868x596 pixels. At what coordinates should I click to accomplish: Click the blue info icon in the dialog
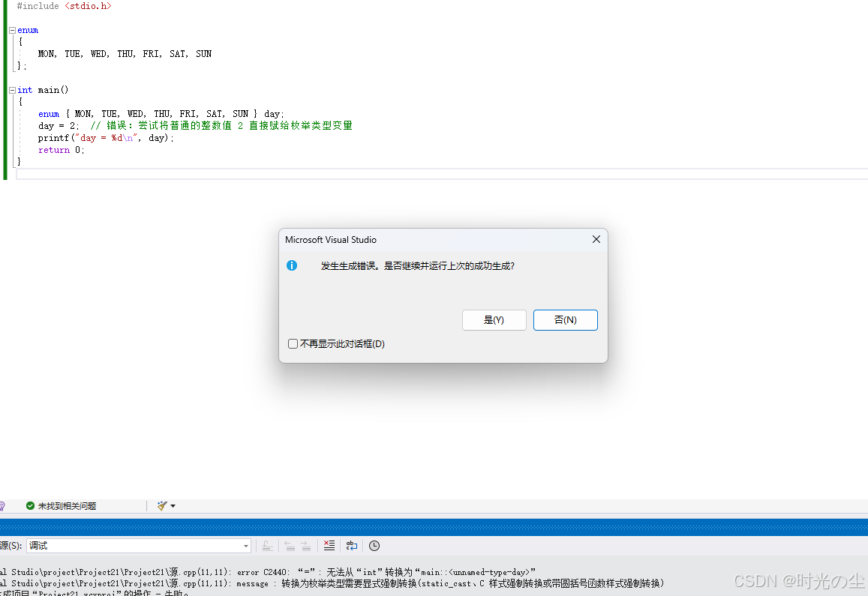292,265
